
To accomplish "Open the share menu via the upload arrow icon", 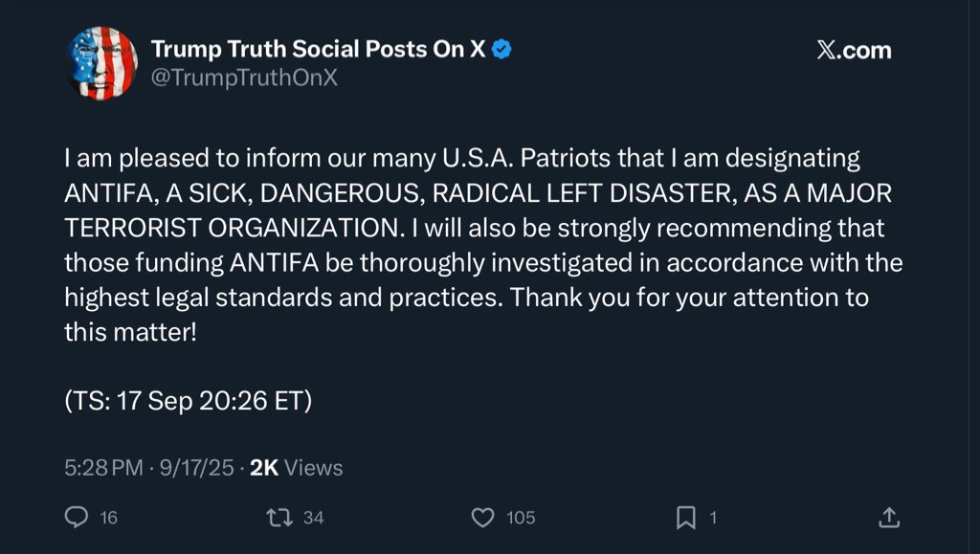I will click(x=889, y=518).
